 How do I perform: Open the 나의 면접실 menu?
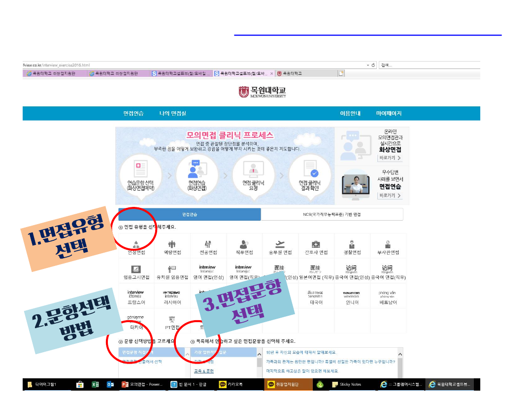point(172,113)
